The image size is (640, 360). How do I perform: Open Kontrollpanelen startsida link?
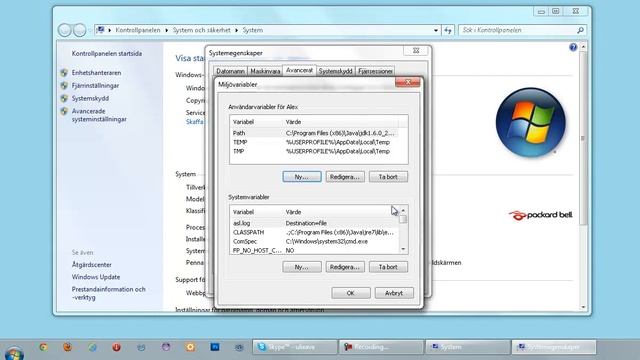(107, 53)
